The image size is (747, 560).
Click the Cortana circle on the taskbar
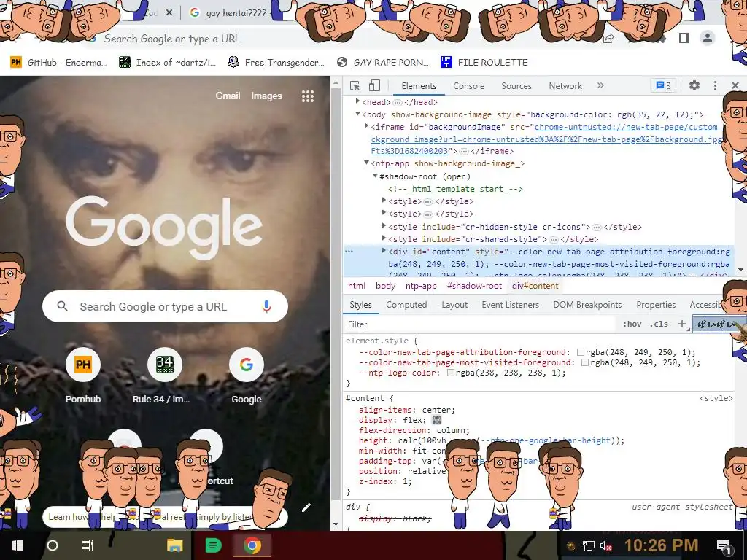53,545
